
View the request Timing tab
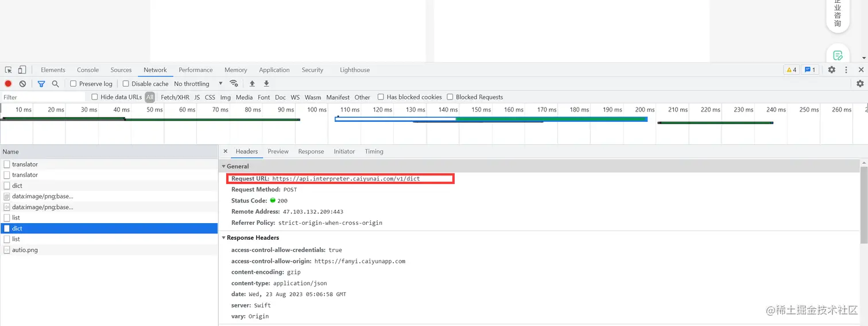374,151
